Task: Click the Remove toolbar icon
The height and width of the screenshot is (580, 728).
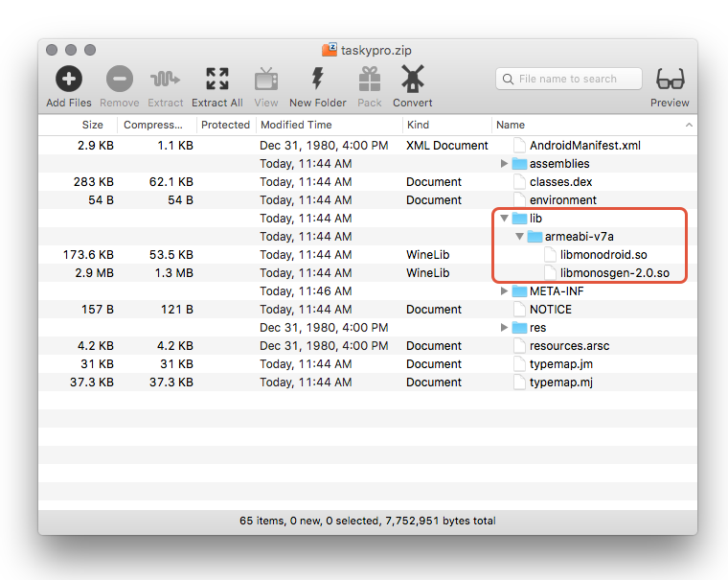Action: point(120,80)
